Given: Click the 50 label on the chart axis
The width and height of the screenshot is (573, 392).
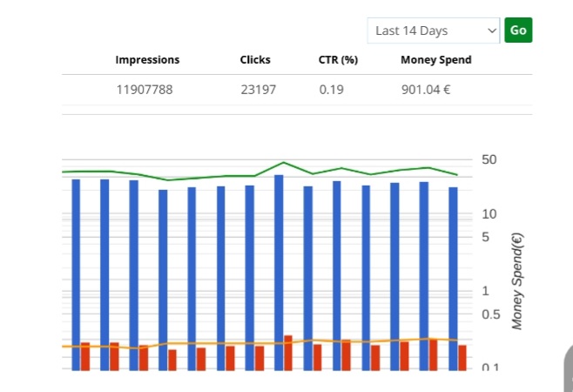Looking at the screenshot, I should coord(489,160).
